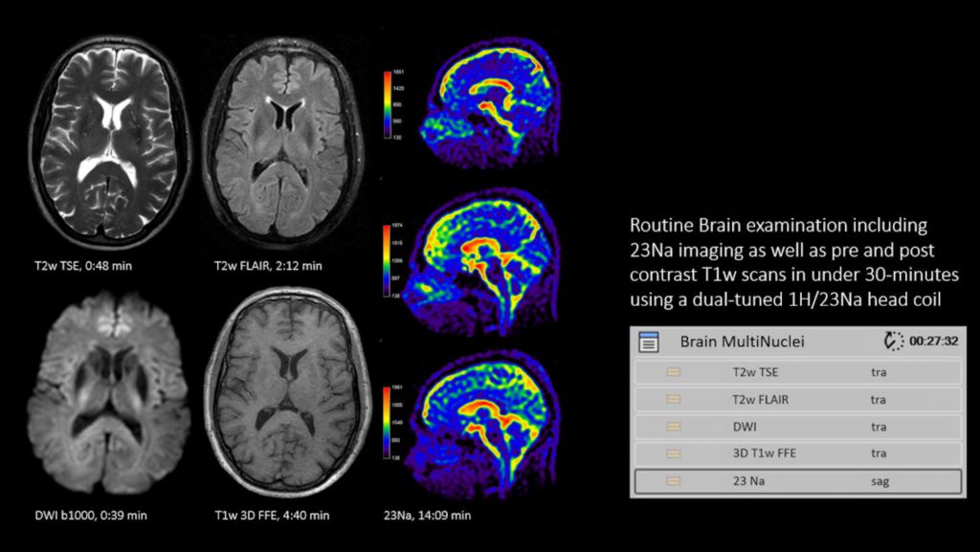Click the 00:27:32 total scan time
Image resolution: width=980 pixels, height=552 pixels.
pyautogui.click(x=934, y=342)
